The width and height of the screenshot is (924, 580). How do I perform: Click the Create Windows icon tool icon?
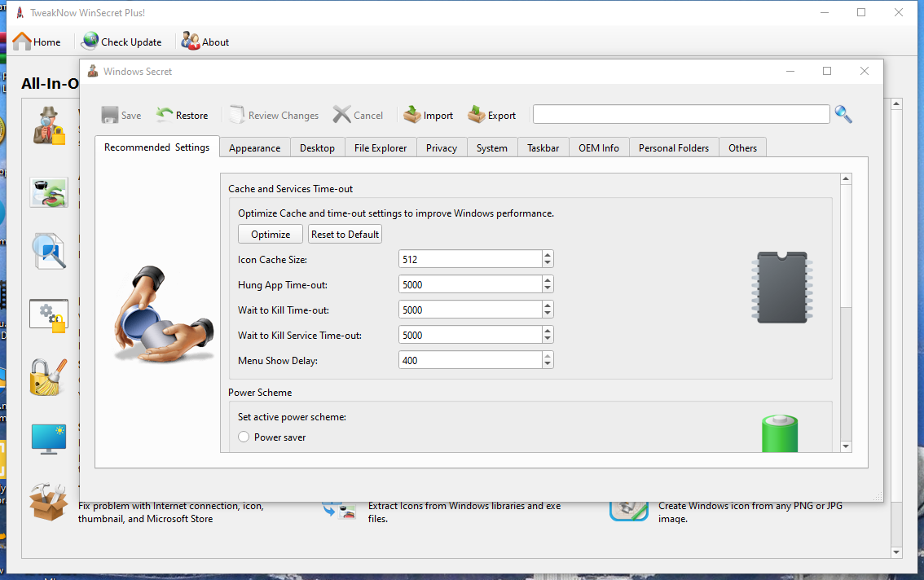tap(629, 511)
